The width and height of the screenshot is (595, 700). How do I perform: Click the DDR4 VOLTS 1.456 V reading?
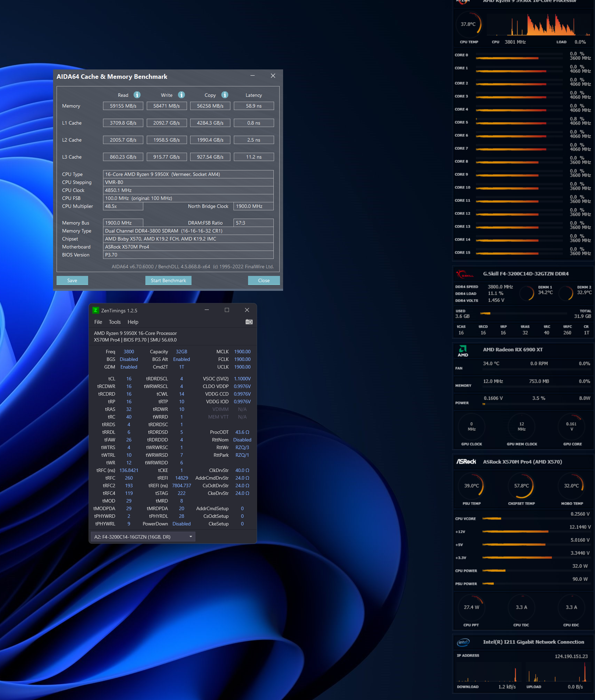(496, 300)
